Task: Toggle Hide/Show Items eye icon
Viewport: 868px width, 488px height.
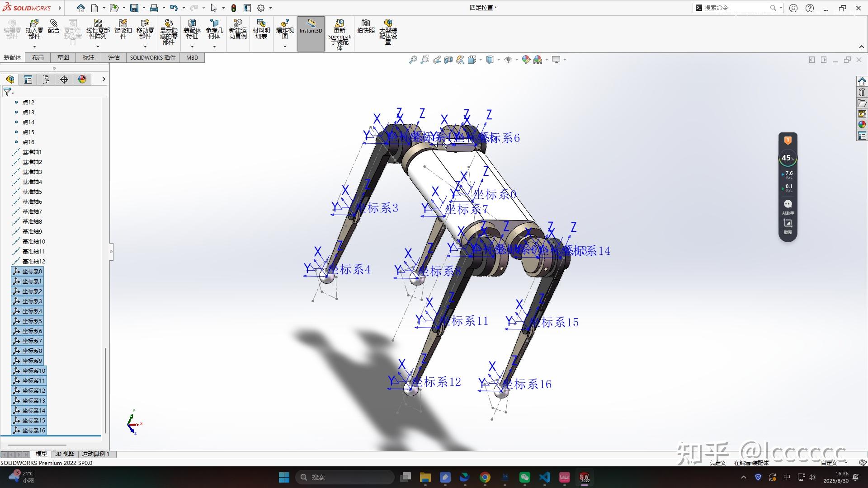Action: coord(509,59)
